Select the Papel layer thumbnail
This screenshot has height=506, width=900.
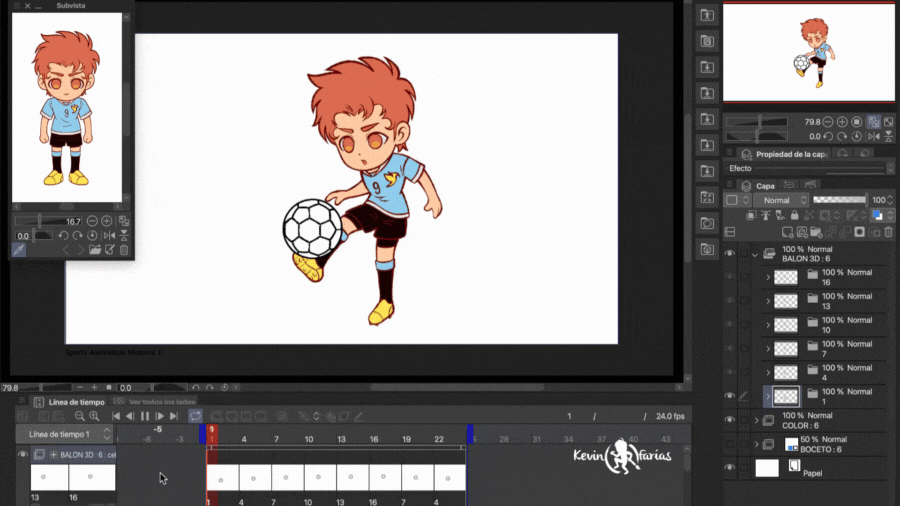767,468
